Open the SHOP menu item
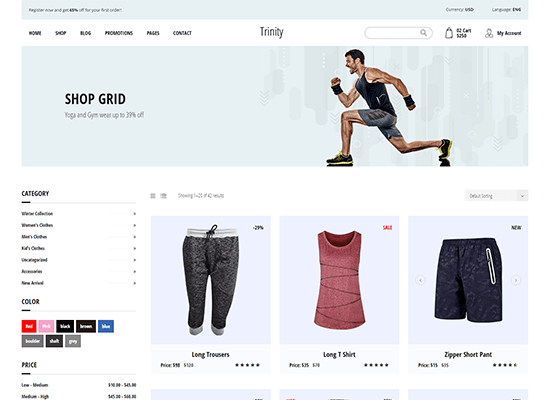The height and width of the screenshot is (400, 550). [60, 33]
